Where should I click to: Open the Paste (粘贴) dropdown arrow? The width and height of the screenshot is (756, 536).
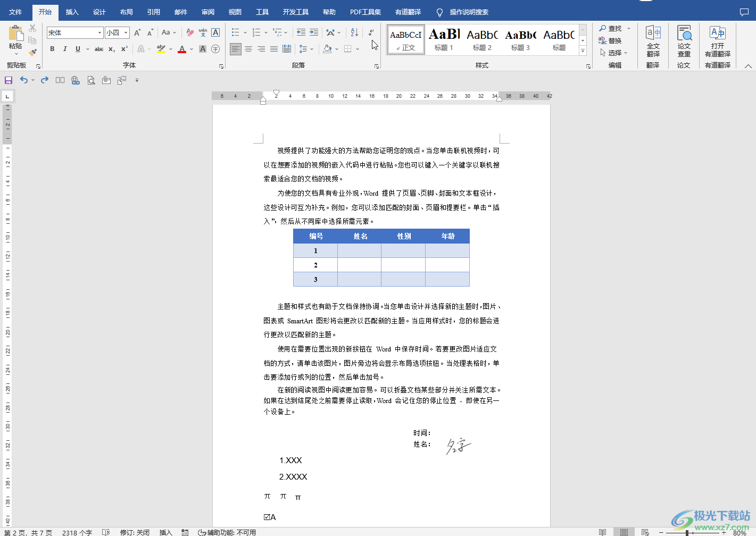[15, 53]
